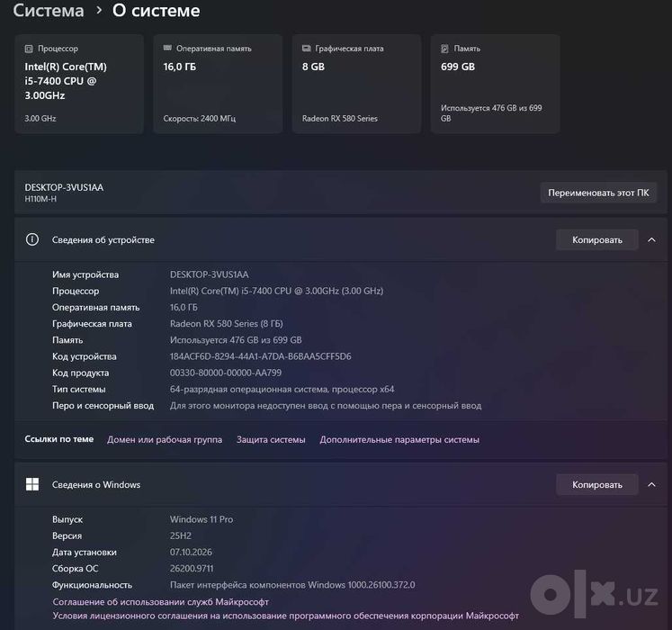This screenshot has width=672, height=630.
Task: Select the 16,0 ГБ value in device details
Action: [x=184, y=307]
